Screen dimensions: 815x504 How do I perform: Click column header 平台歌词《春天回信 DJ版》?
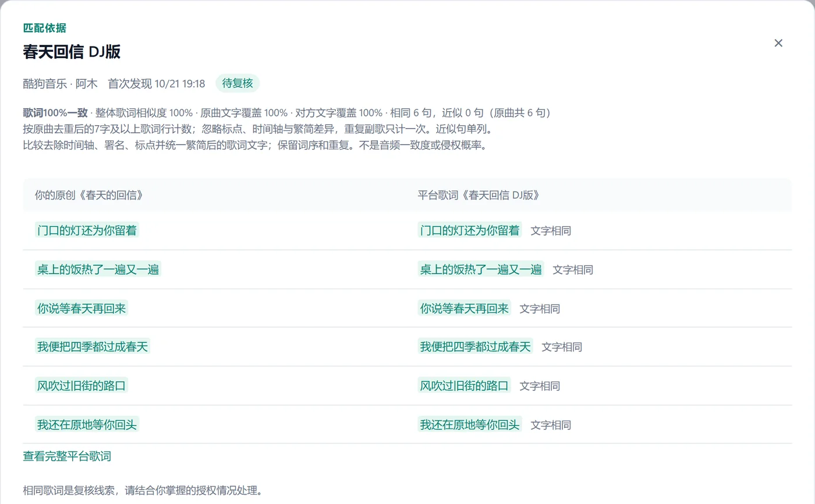click(479, 195)
